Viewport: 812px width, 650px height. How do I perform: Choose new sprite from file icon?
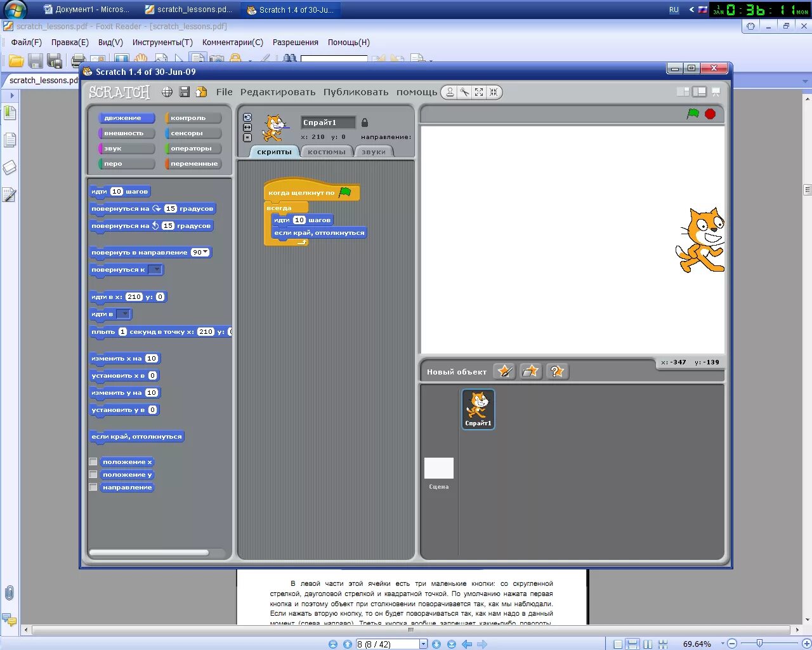pos(530,371)
